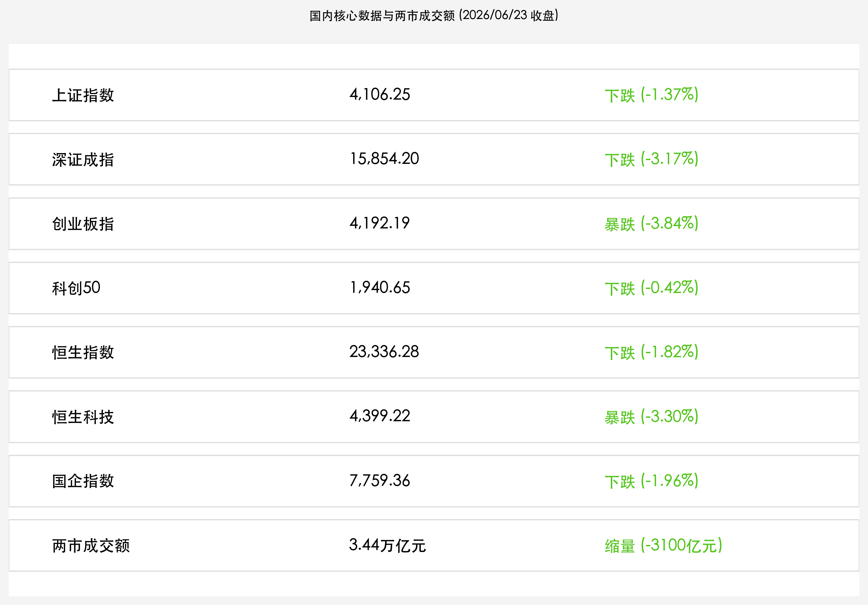Select the 恒生指数 row label
Screen dimensions: 868x605
(x=83, y=352)
